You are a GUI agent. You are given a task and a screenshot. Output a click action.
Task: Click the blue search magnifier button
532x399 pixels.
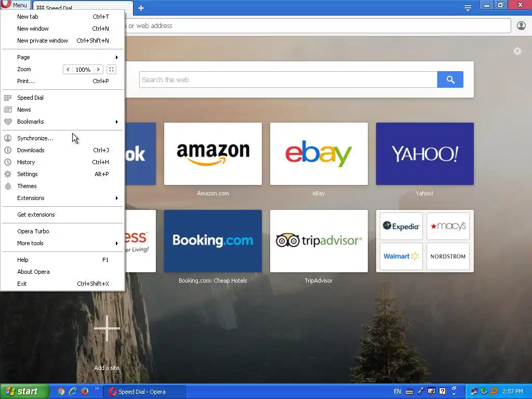pos(450,79)
